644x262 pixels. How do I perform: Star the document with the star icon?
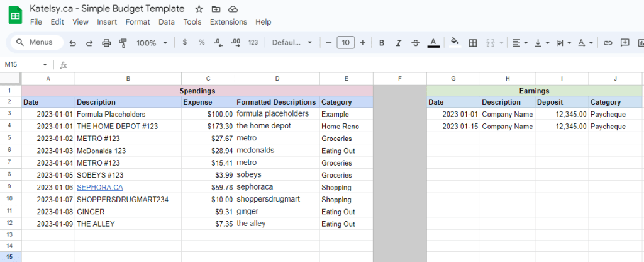point(199,9)
